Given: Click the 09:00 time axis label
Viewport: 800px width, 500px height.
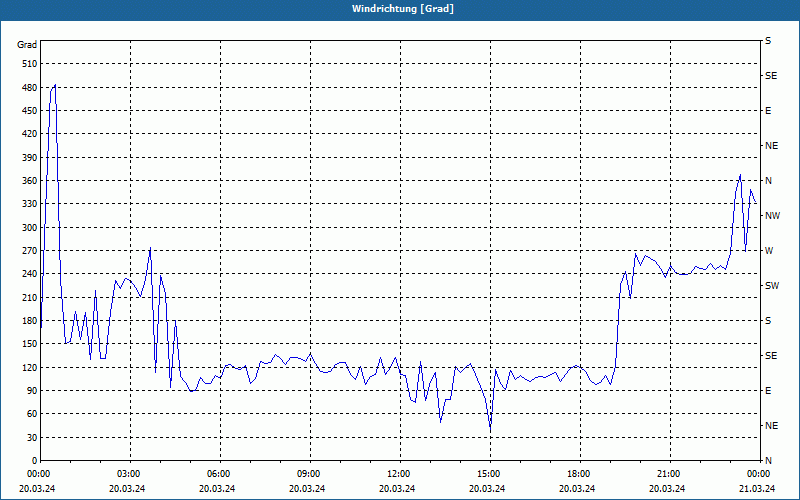Looking at the screenshot, I should [x=307, y=474].
